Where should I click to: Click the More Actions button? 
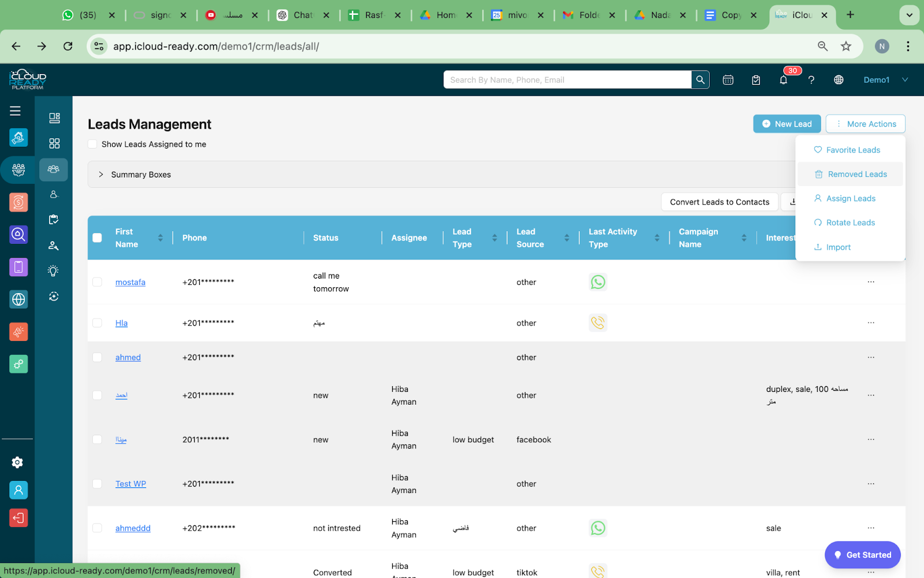click(x=865, y=124)
